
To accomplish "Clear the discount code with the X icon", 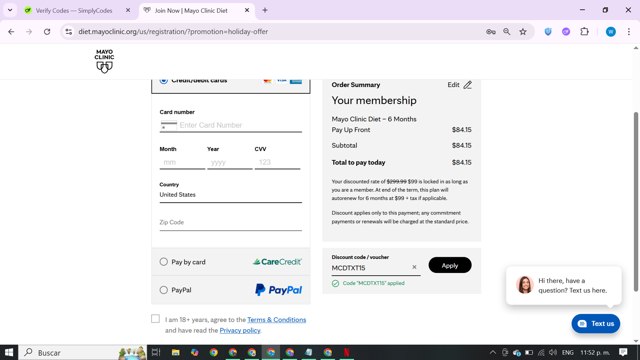I will click(414, 267).
